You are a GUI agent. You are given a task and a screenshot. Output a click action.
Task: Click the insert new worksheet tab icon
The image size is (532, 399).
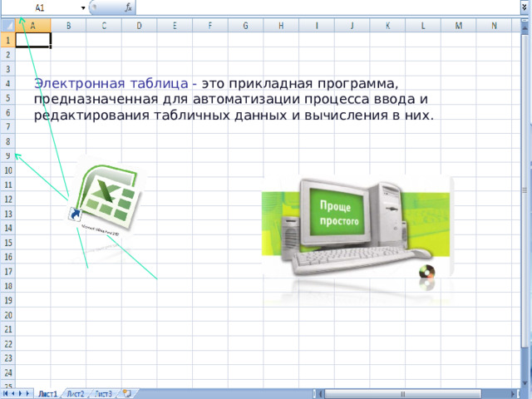[127, 393]
